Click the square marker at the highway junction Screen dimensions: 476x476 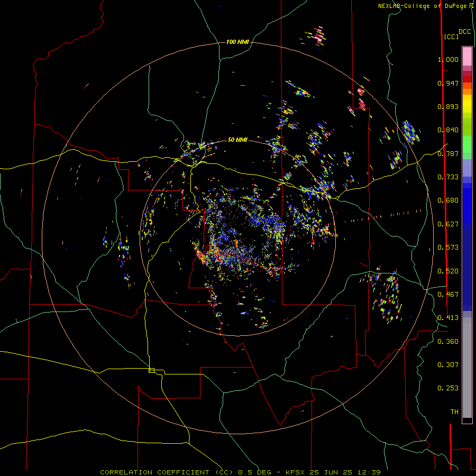click(151, 370)
